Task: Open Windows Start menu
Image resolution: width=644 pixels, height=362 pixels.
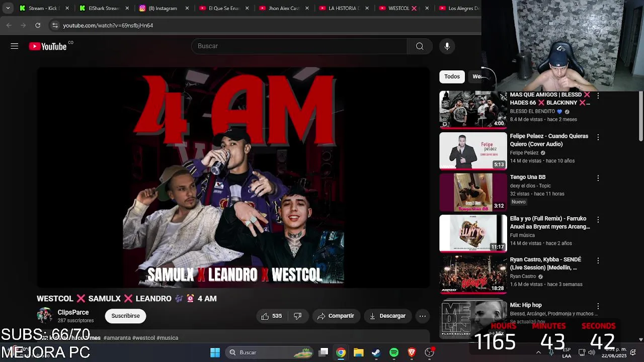Action: (x=215, y=352)
